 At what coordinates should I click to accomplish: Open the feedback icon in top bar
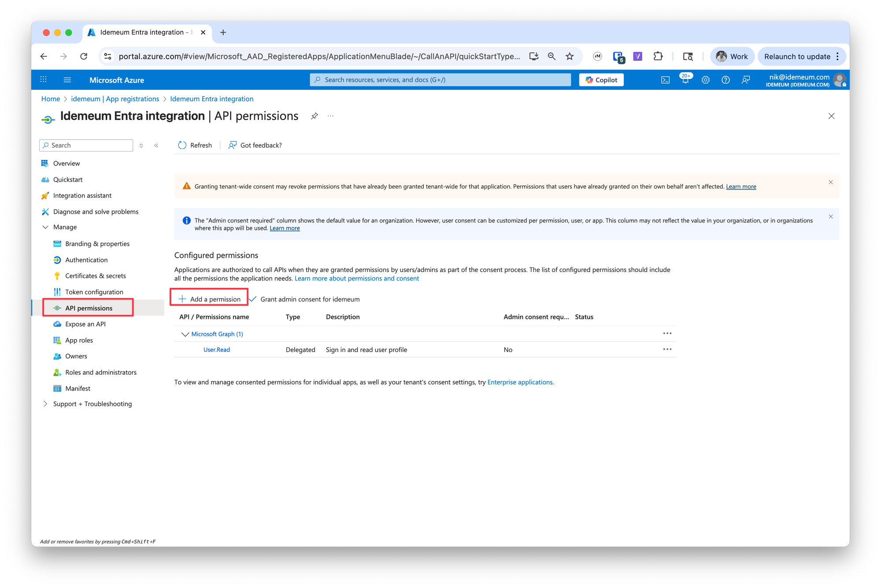[x=746, y=80]
